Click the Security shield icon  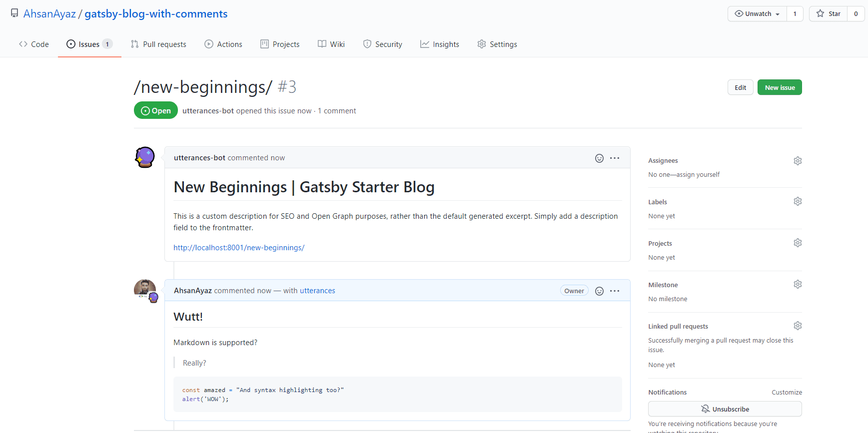coord(367,44)
